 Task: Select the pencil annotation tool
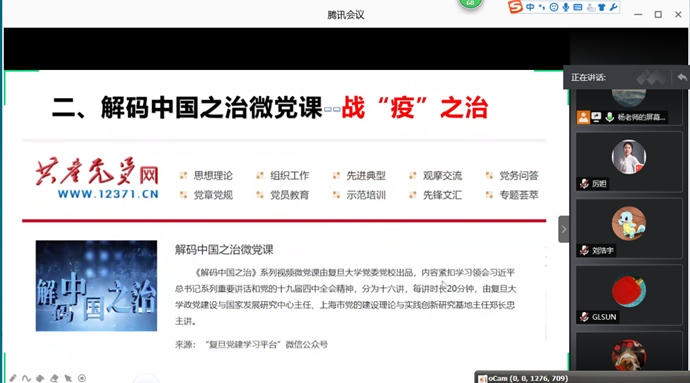tap(13, 378)
